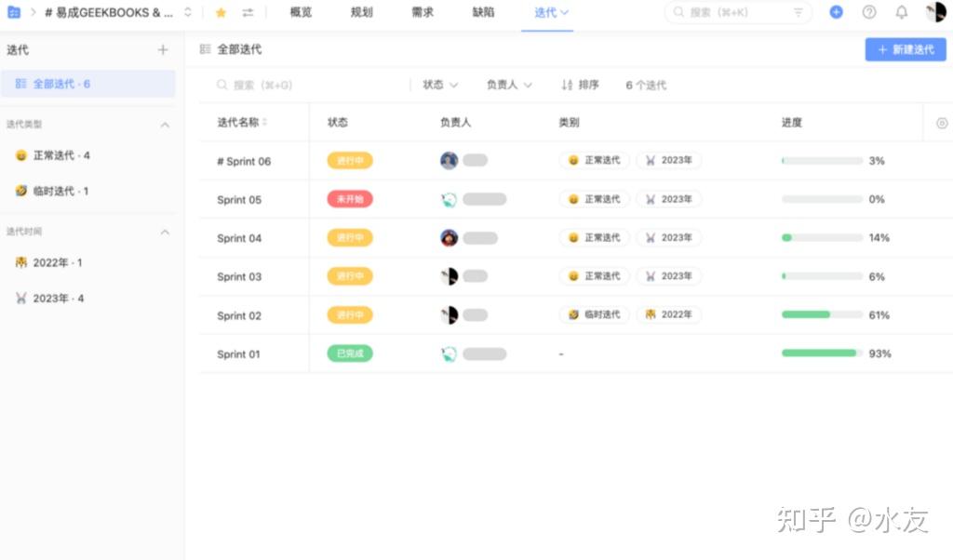This screenshot has height=560, width=953.
Task: Add a new iteration via sidebar plus icon
Action: pyautogui.click(x=163, y=49)
